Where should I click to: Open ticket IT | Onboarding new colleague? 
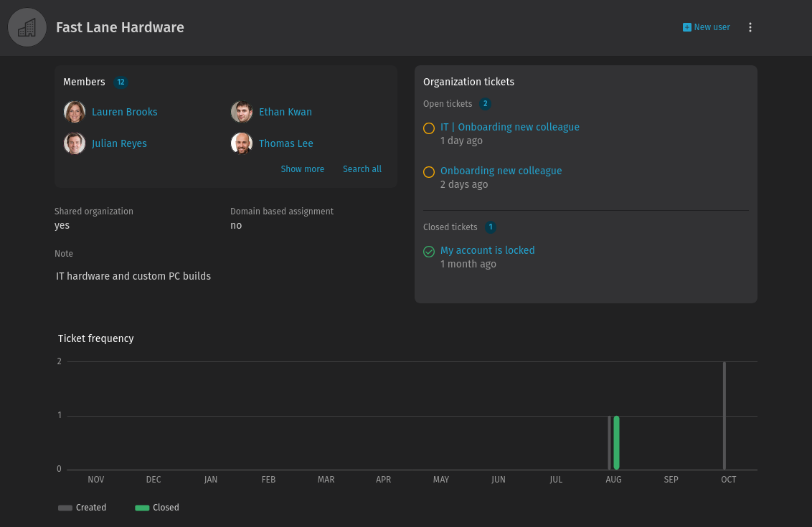509,127
